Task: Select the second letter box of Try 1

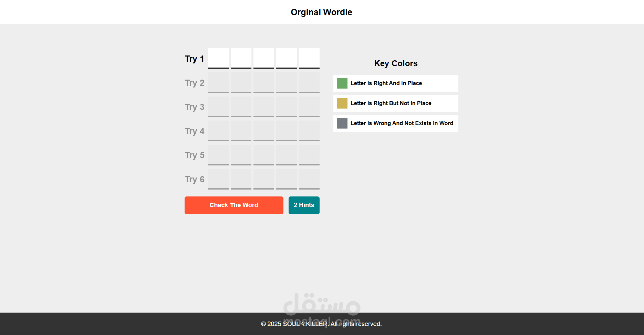Action: pyautogui.click(x=241, y=59)
